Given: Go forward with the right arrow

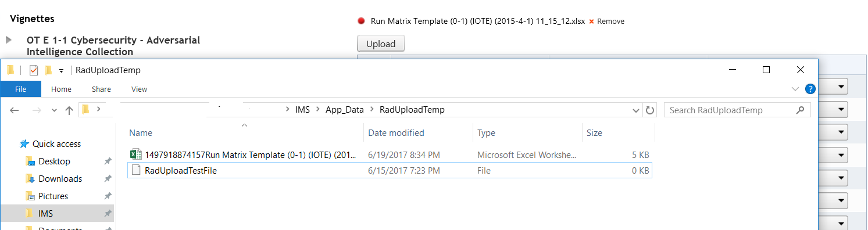Looking at the screenshot, I should (x=36, y=110).
